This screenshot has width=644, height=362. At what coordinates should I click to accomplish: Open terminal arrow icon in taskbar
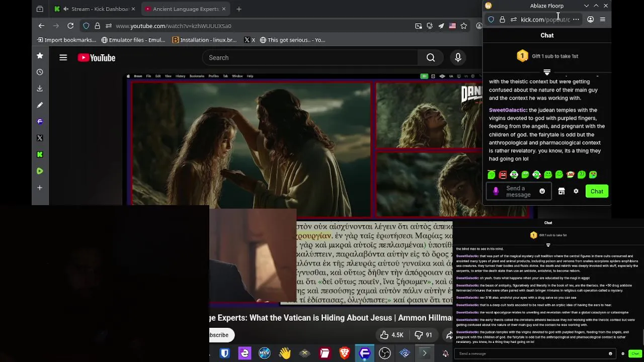coord(425,353)
